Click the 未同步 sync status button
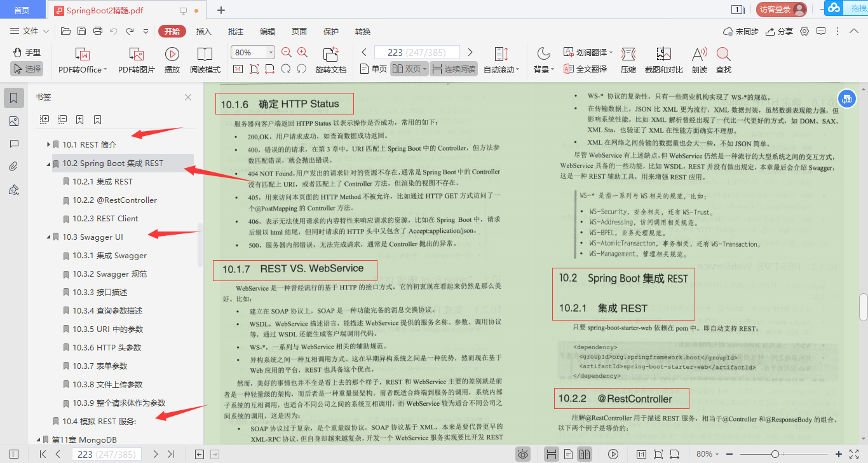 click(x=741, y=31)
